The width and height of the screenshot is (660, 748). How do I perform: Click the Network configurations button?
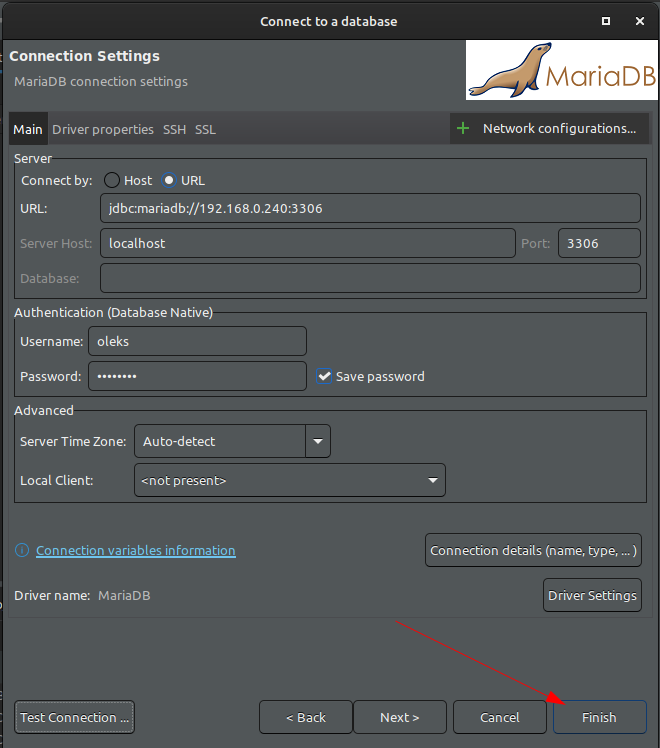pyautogui.click(x=549, y=128)
